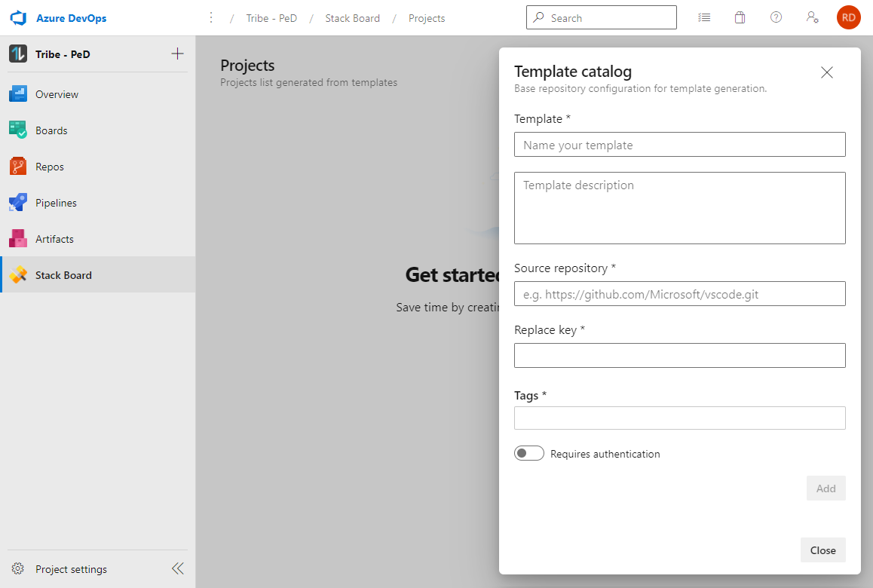Open the breadcrumb more options ellipsis
Screen dimensions: 873x588
tap(211, 18)
